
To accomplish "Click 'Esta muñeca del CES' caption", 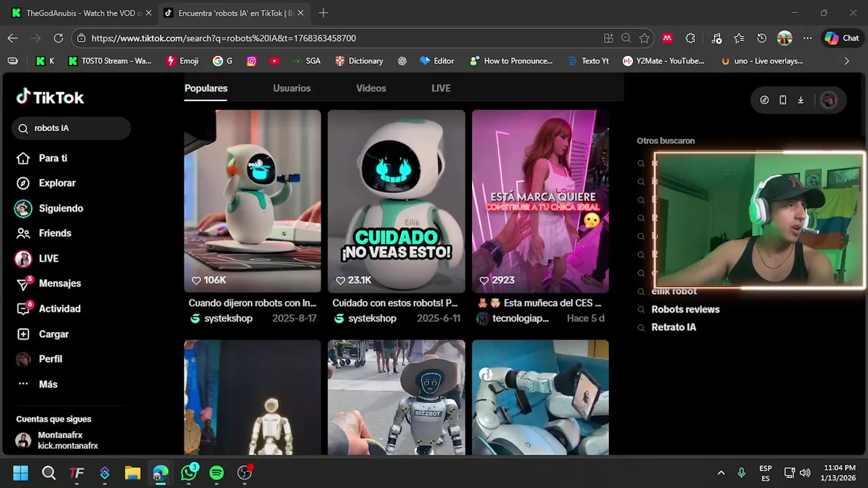I will click(x=539, y=303).
